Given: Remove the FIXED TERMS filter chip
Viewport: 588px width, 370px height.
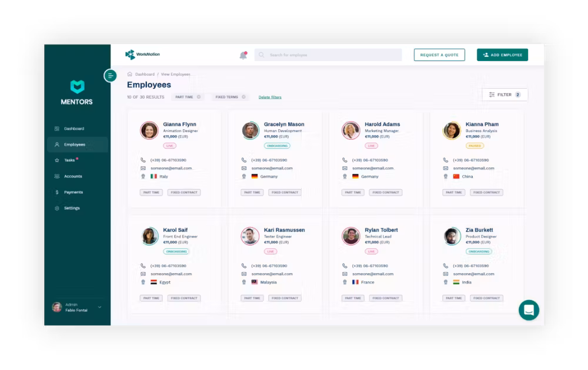Looking at the screenshot, I should [243, 96].
